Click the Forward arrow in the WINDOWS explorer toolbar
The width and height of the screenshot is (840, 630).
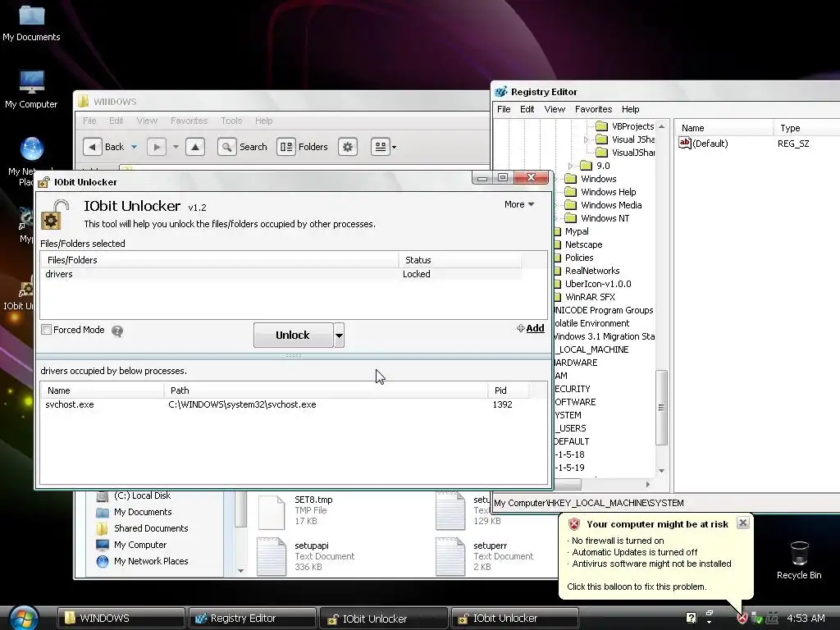pos(157,147)
